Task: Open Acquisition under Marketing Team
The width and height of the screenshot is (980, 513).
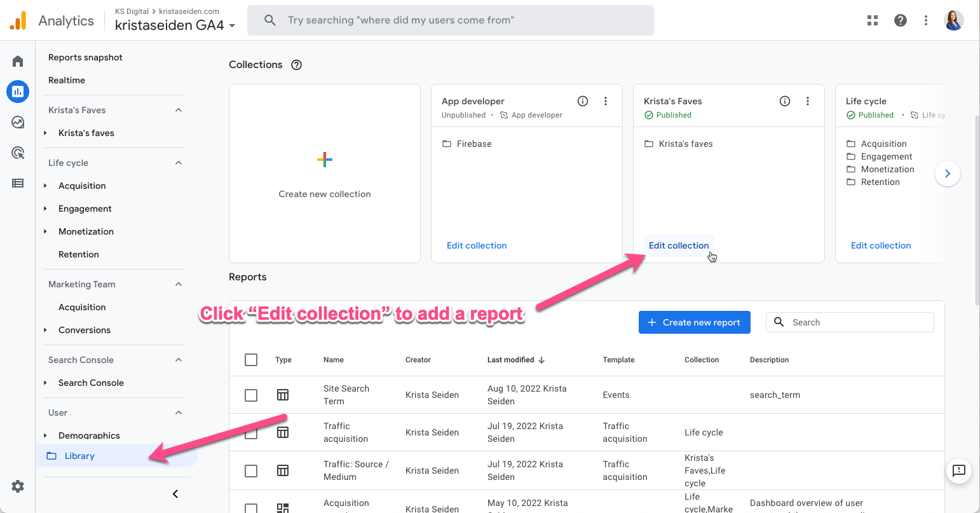Action: coord(82,307)
